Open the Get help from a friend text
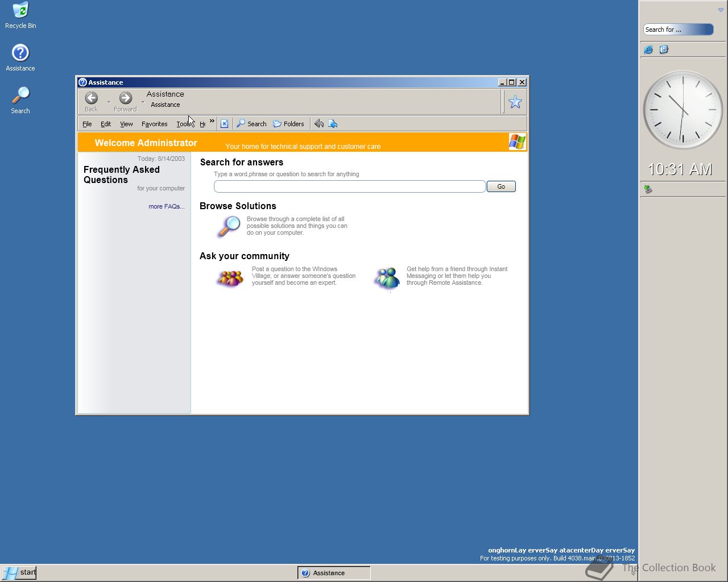The height and width of the screenshot is (582, 728). point(457,276)
